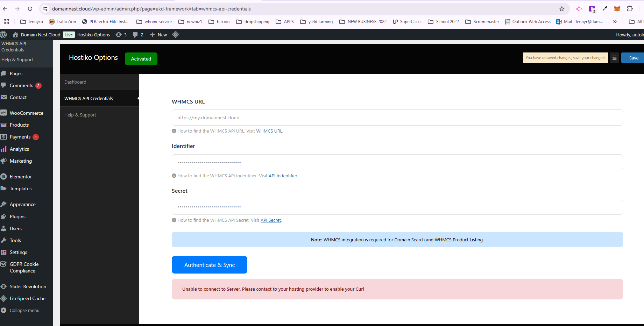Open Outlook Web Access bookmark

(x=528, y=22)
